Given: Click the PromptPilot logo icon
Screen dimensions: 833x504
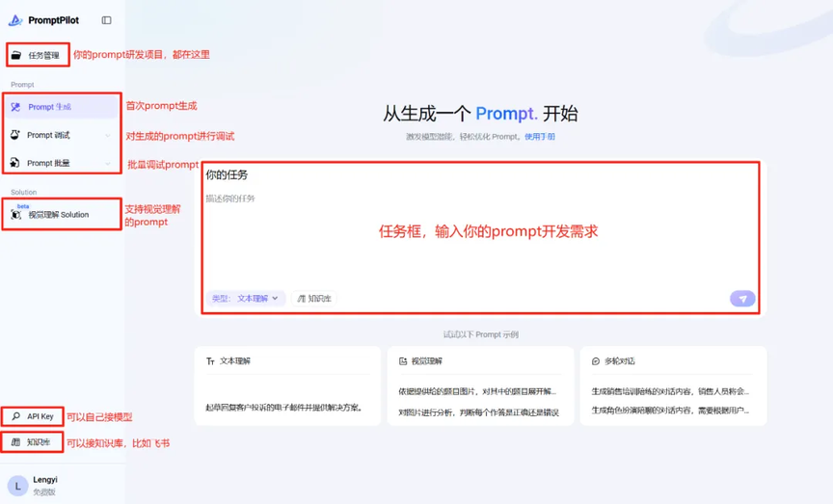Looking at the screenshot, I should pos(15,20).
